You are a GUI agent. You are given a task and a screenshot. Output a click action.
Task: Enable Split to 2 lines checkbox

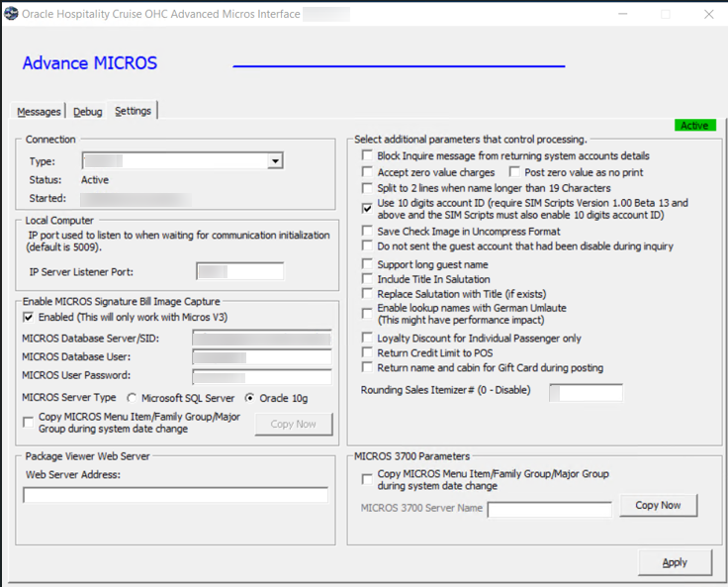pos(367,188)
